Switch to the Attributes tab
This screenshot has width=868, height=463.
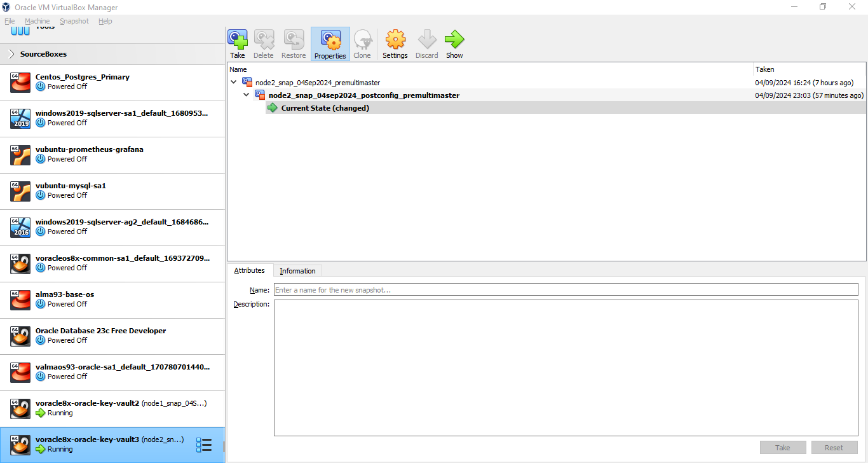pos(250,270)
